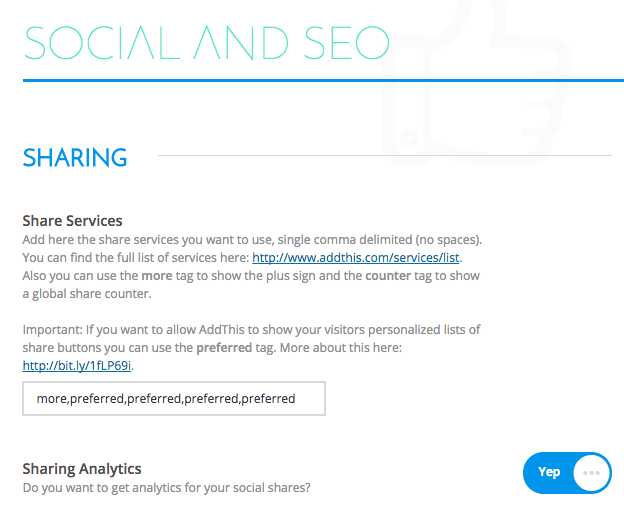Screen dimensions: 624x525
Task: Click the bold preferred tag word
Action: point(224,348)
